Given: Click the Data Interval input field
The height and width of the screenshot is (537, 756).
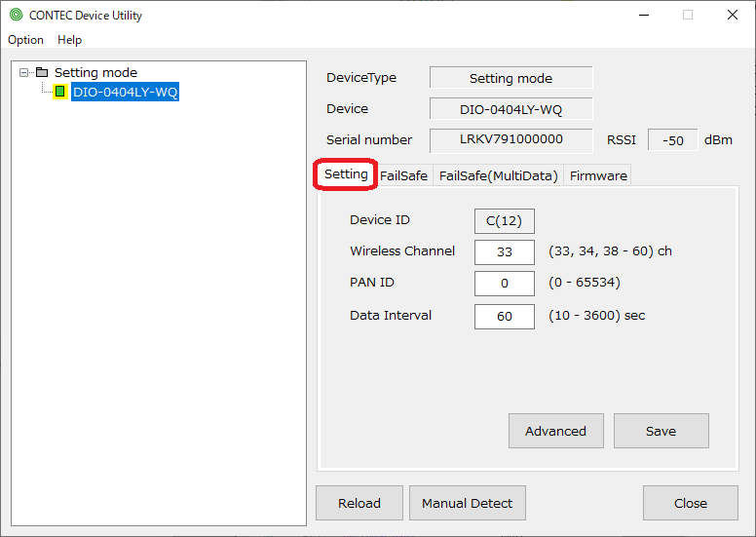Looking at the screenshot, I should 505,317.
